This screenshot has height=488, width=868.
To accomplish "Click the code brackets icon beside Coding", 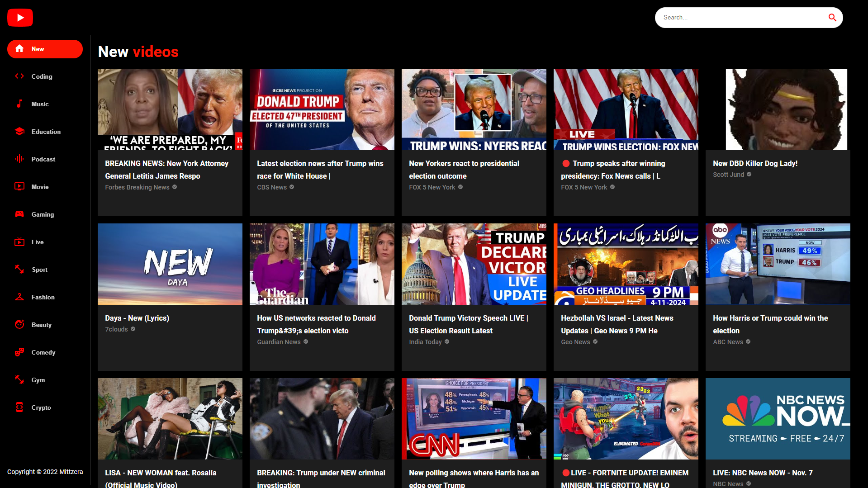I will tap(19, 76).
